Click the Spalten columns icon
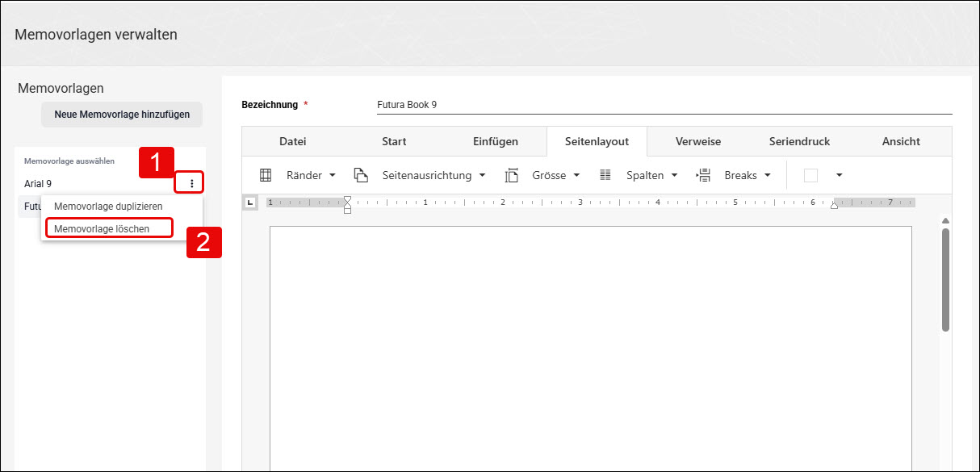This screenshot has width=980, height=472. click(605, 175)
